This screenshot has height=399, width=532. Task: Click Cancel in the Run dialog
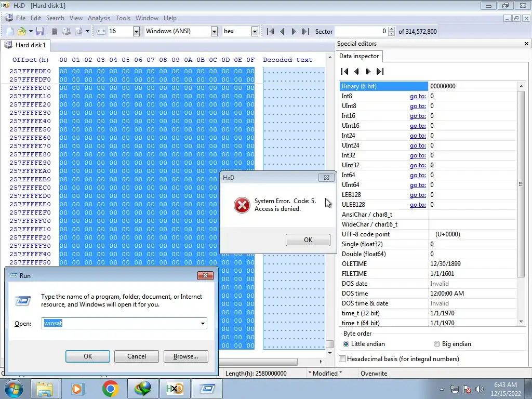click(137, 356)
